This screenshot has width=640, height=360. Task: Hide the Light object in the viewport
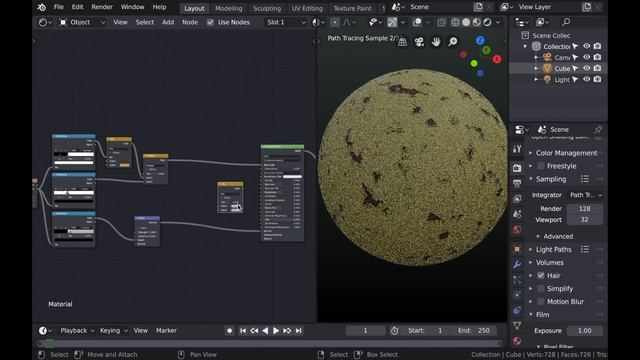[587, 80]
